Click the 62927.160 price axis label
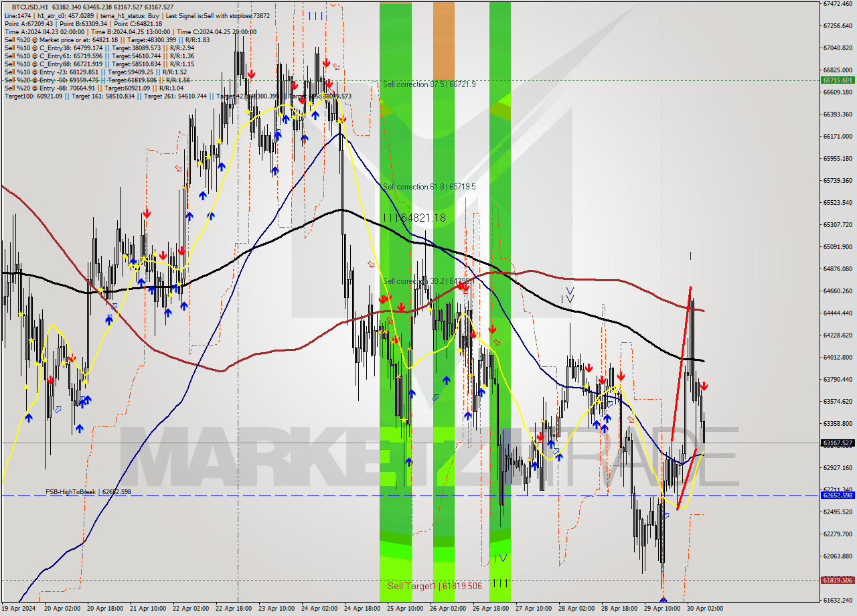The image size is (857, 616). pyautogui.click(x=838, y=467)
